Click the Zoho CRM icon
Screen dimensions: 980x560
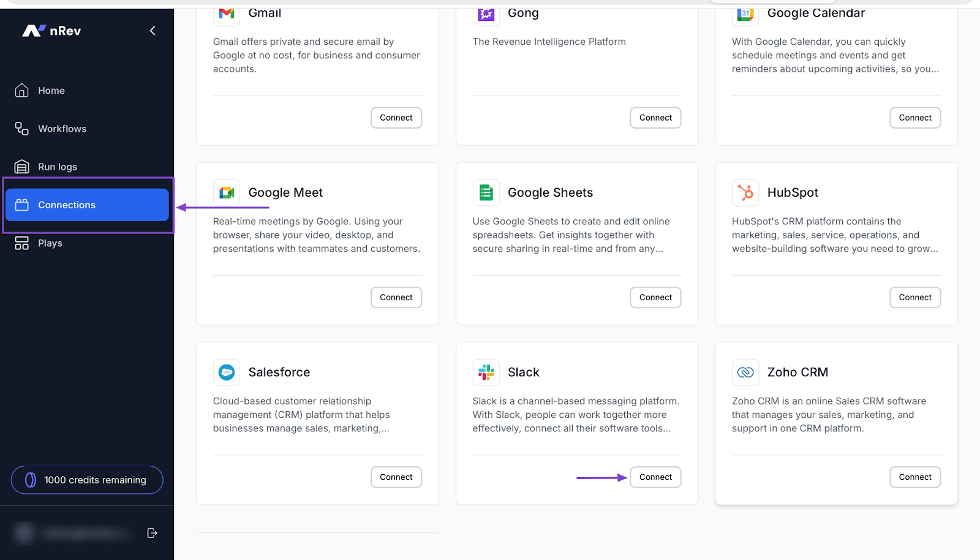point(745,372)
